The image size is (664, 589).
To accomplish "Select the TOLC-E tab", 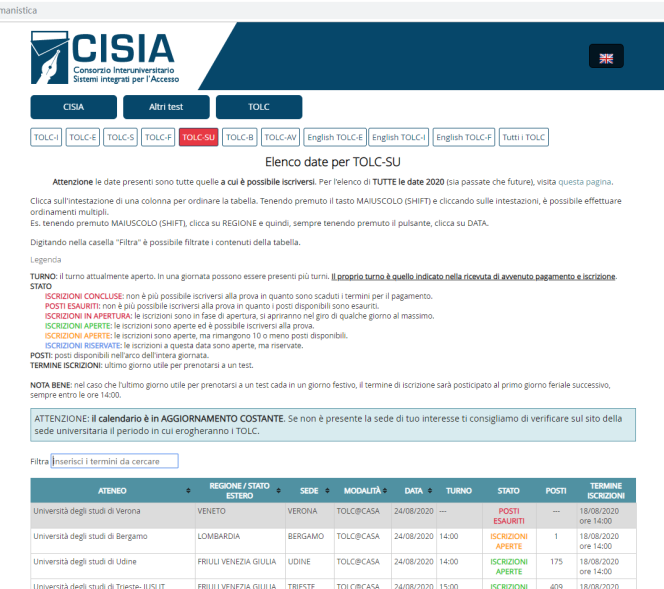I will click(83, 137).
